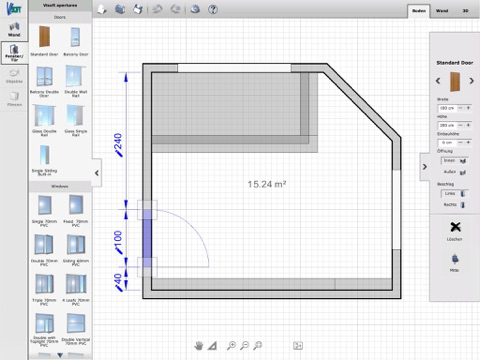The width and height of the screenshot is (480, 360).
Task: Switch to the Boden tab
Action: pyautogui.click(x=419, y=11)
